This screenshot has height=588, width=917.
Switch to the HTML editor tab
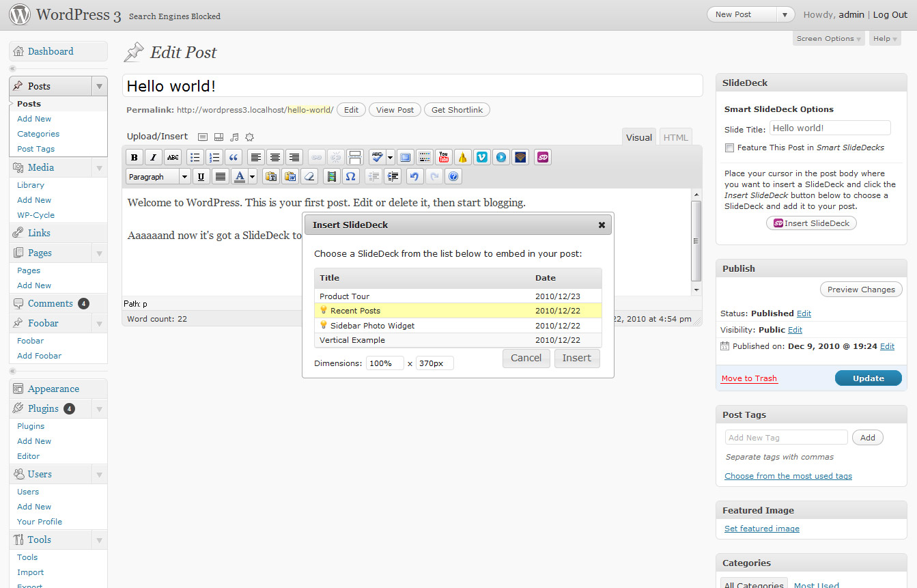pyautogui.click(x=676, y=137)
